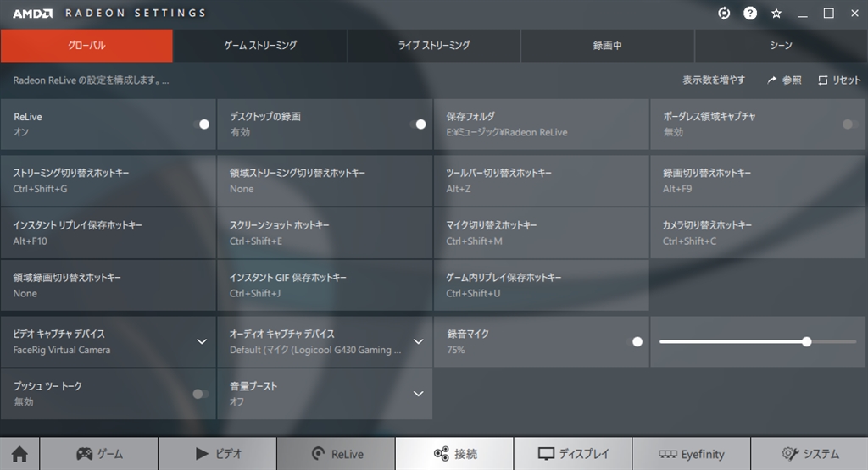
Task: Click 領域録画切り替えホットキー tile
Action: click(108, 285)
